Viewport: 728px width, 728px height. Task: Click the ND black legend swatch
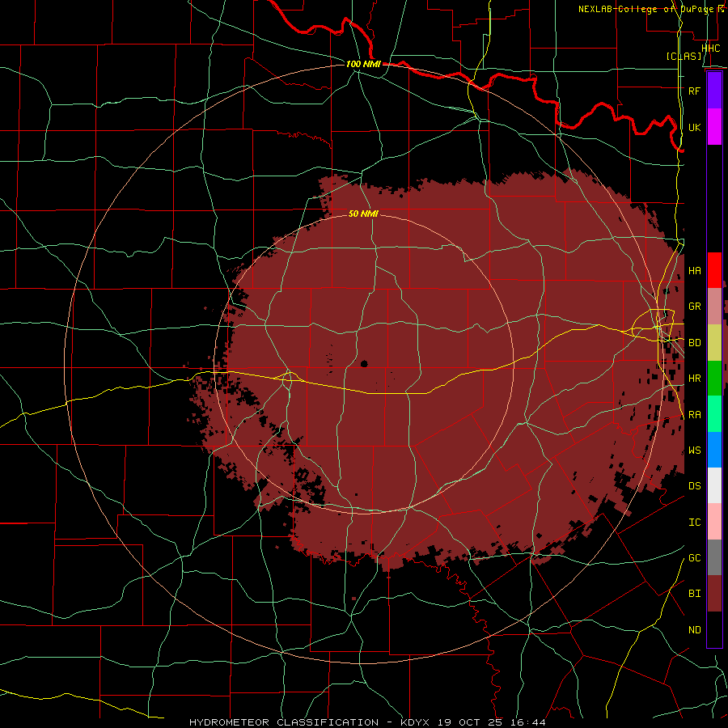click(714, 629)
